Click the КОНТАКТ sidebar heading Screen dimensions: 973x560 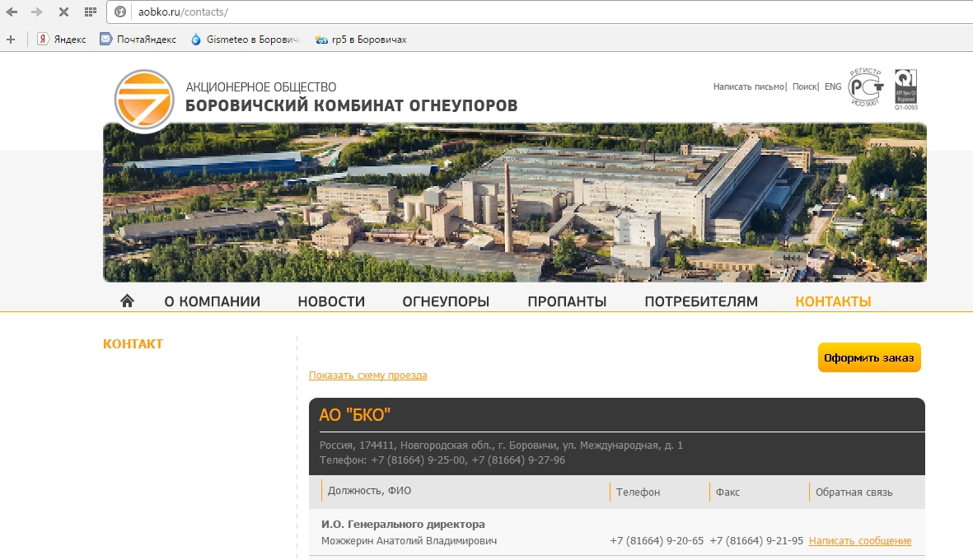tap(133, 343)
